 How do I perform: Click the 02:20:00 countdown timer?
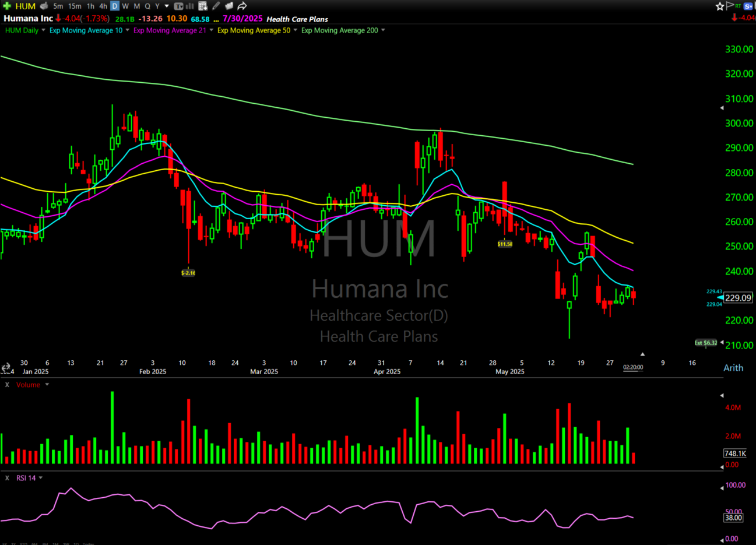coord(633,367)
